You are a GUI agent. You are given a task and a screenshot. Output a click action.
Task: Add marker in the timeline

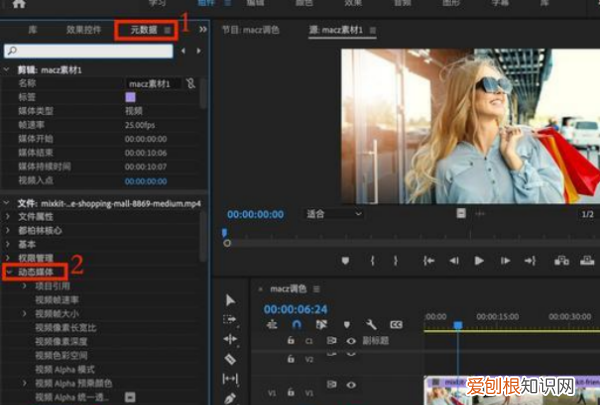tap(347, 325)
